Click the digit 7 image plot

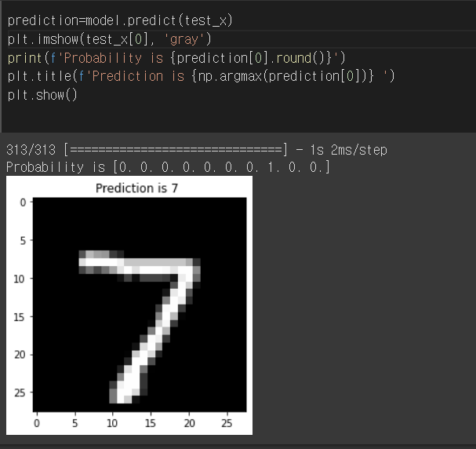pyautogui.click(x=140, y=305)
